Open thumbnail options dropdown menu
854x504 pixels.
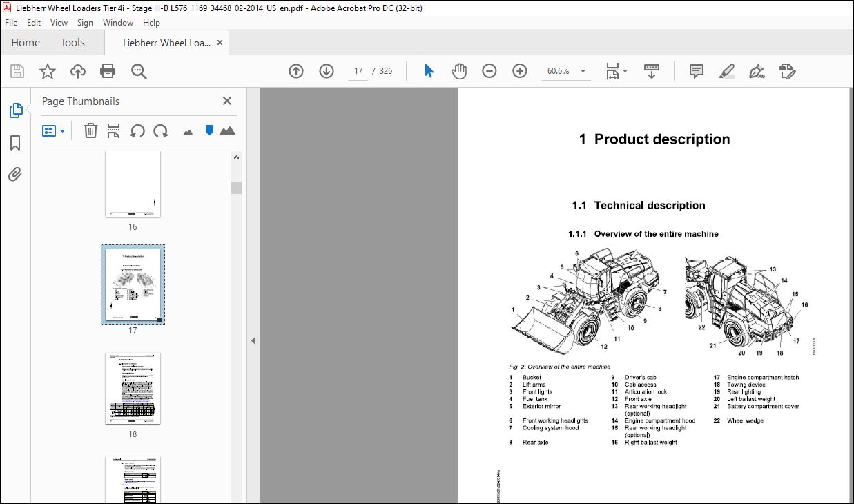pyautogui.click(x=54, y=130)
